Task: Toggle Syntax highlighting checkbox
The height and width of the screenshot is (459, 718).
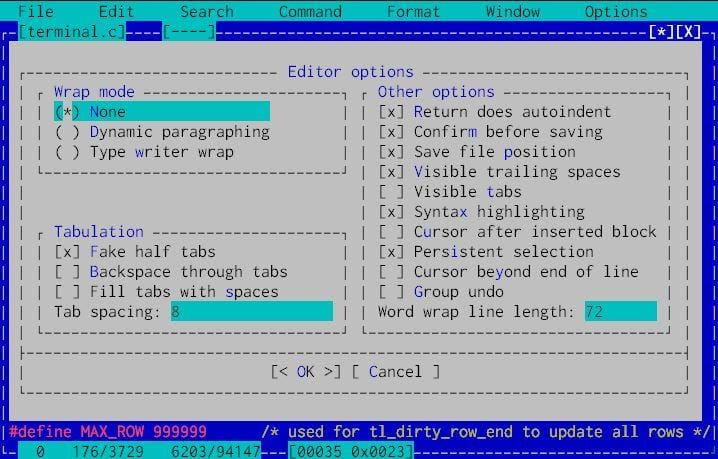Action: point(481,212)
